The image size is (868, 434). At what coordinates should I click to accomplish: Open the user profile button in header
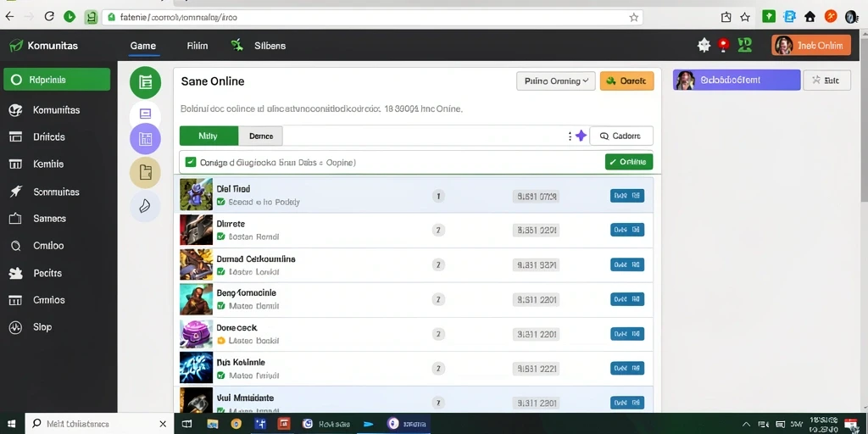coord(811,46)
